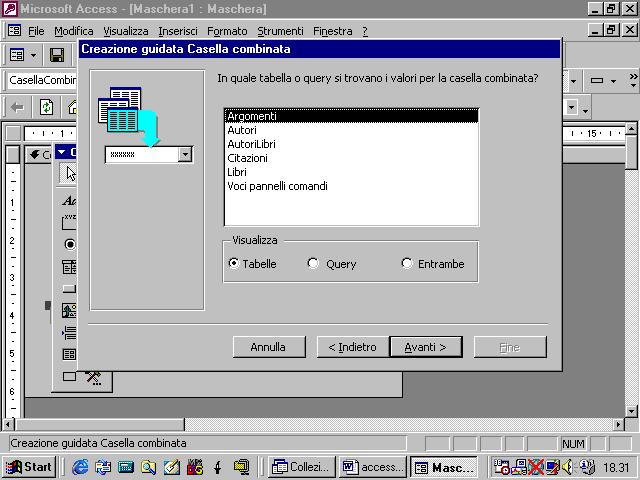Click the form View icon in toolbar
The image size is (640, 480).
17,55
